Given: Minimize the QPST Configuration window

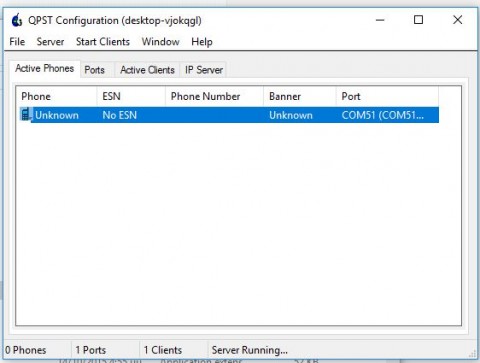Looking at the screenshot, I should (380, 20).
